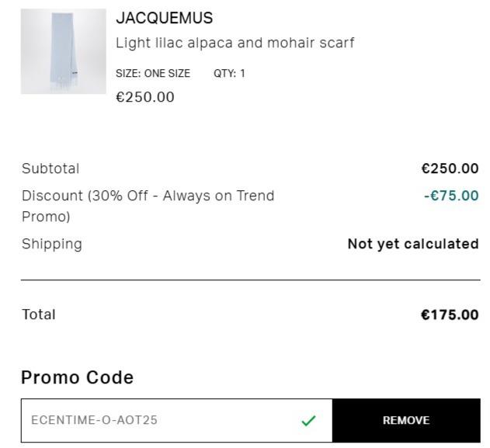Open the JACQUEMUS brand name link
Screen dimensions: 490x448
point(164,18)
